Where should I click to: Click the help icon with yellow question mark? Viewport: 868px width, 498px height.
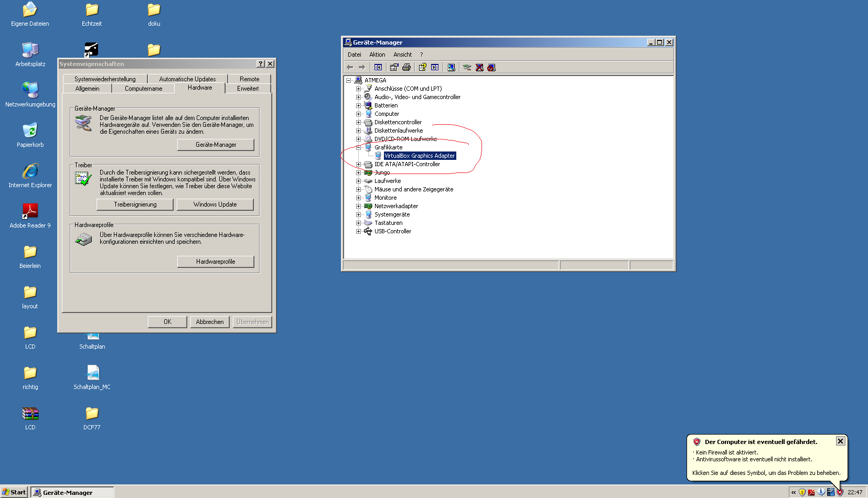click(422, 67)
